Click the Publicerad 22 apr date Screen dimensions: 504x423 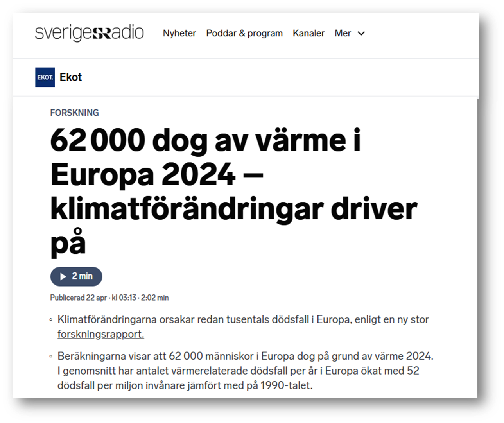point(78,298)
